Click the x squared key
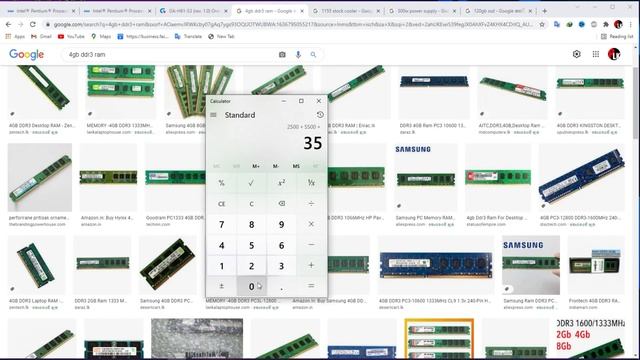The width and height of the screenshot is (640, 360). pyautogui.click(x=281, y=183)
